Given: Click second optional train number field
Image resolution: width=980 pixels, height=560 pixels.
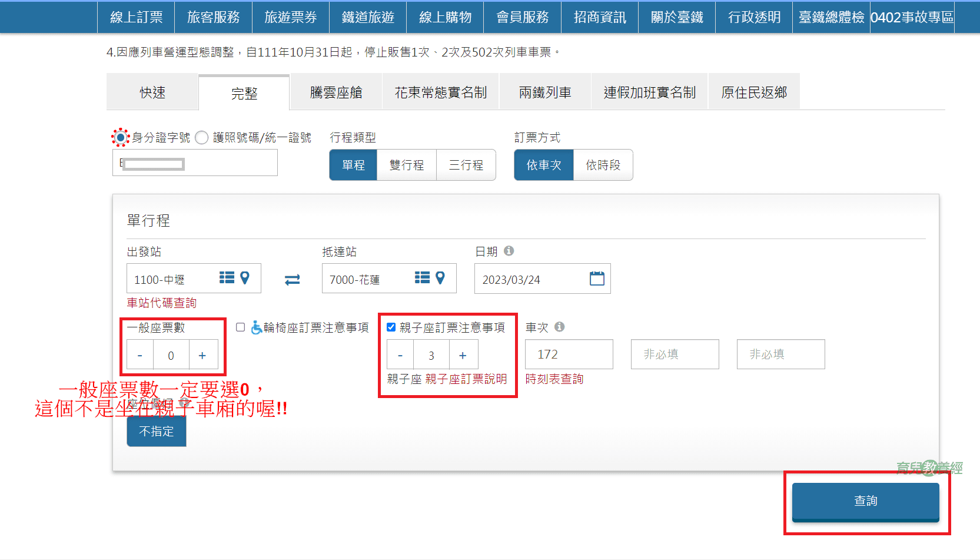Looking at the screenshot, I should point(675,354).
